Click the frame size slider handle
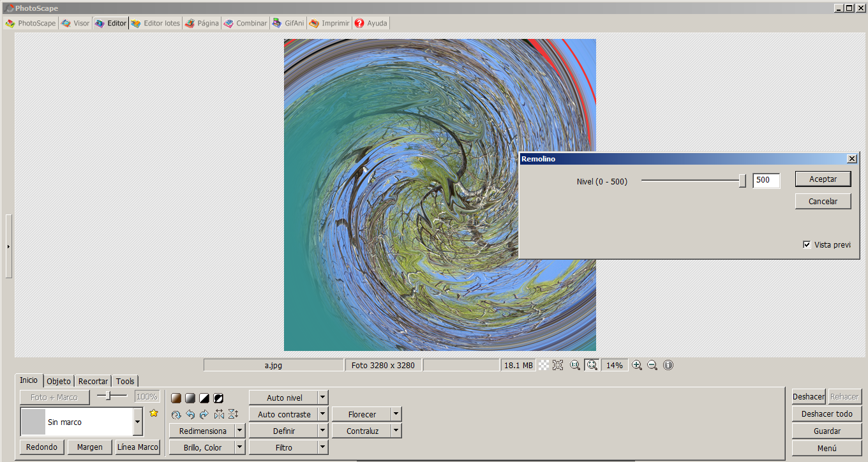The image size is (868, 462). (x=108, y=396)
